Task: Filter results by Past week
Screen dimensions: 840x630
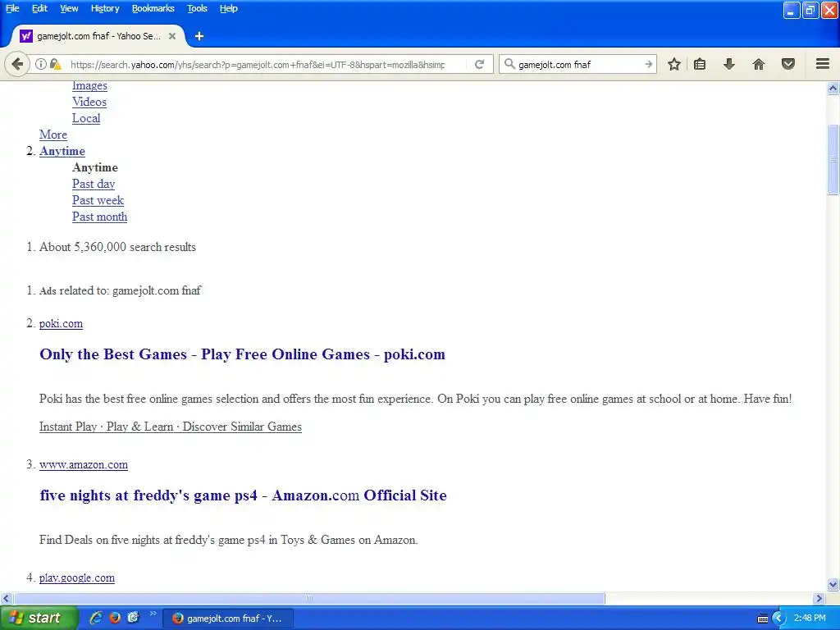Action: click(98, 200)
